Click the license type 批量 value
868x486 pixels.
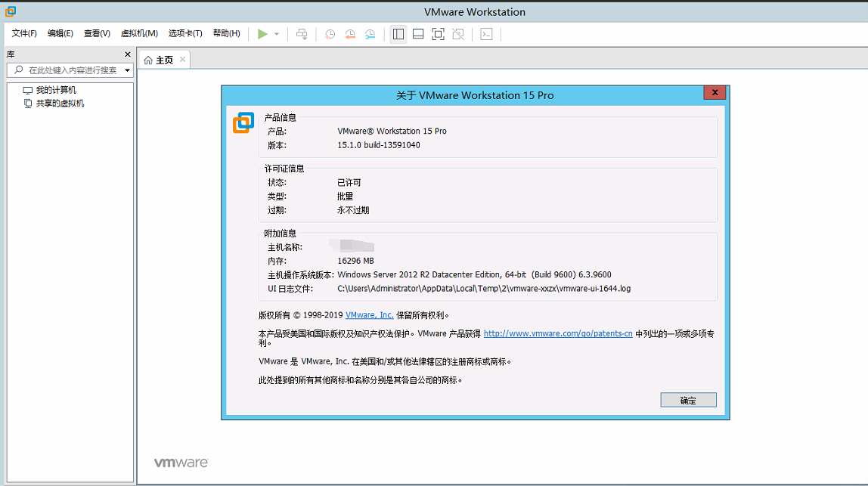(345, 196)
